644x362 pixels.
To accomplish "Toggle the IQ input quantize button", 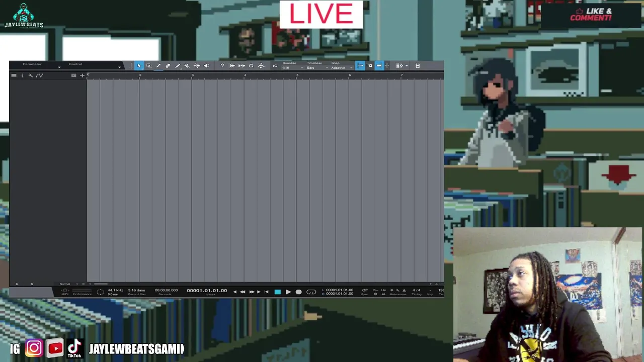I will point(275,66).
